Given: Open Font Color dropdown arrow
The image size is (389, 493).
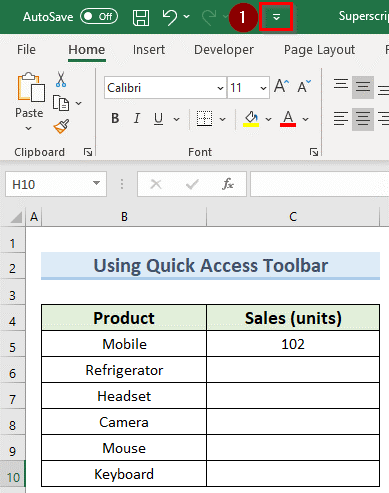Looking at the screenshot, I should pos(306,119).
